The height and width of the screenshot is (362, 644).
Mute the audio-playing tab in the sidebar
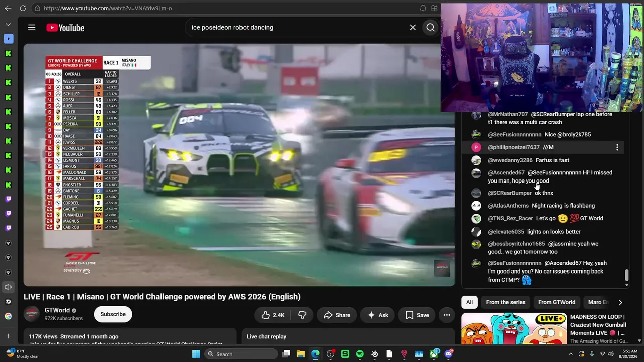tap(8, 287)
